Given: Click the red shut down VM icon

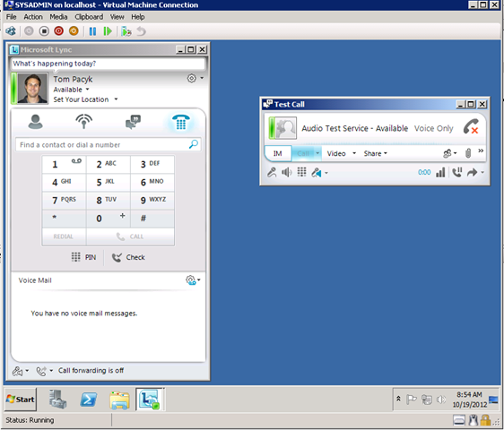Looking at the screenshot, I should point(59,31).
